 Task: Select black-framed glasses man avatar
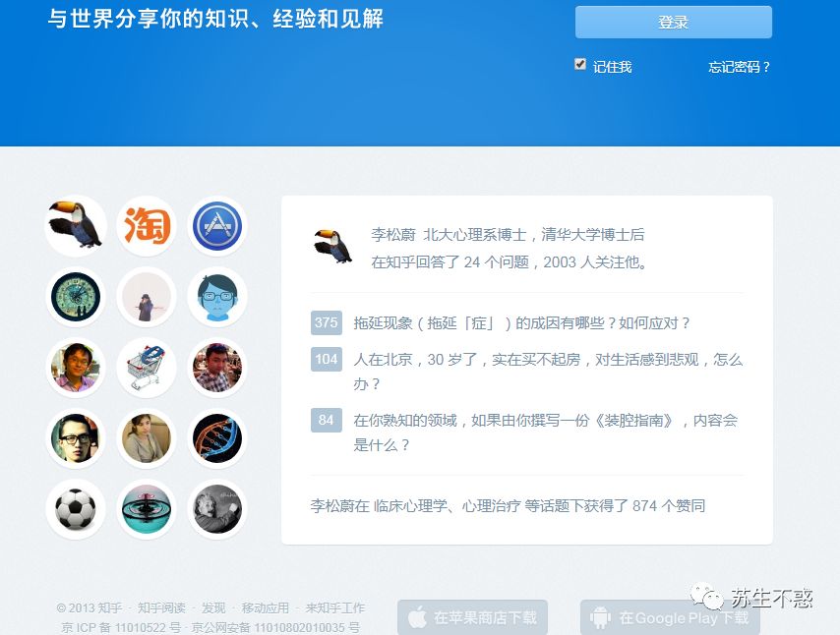(x=76, y=438)
